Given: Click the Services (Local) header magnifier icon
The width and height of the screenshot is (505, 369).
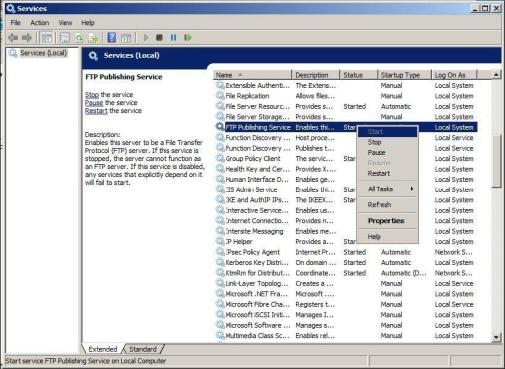Looking at the screenshot, I should pos(93,56).
